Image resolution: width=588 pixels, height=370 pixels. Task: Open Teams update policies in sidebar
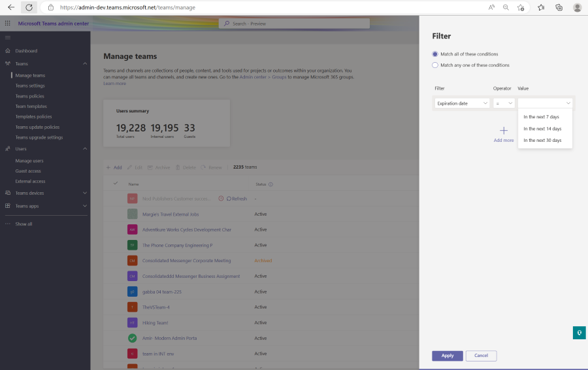37,127
